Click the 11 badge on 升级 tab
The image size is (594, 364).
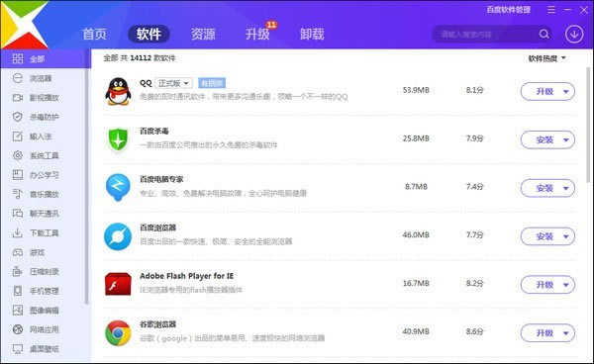click(271, 25)
